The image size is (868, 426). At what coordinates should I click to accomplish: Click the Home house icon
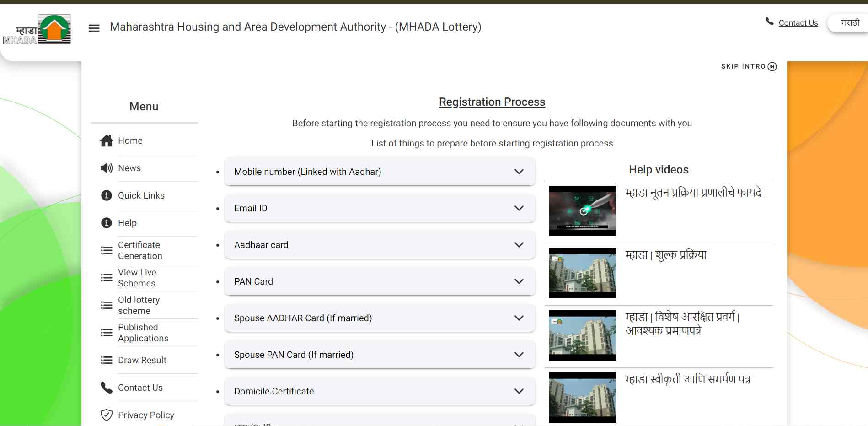click(x=107, y=140)
